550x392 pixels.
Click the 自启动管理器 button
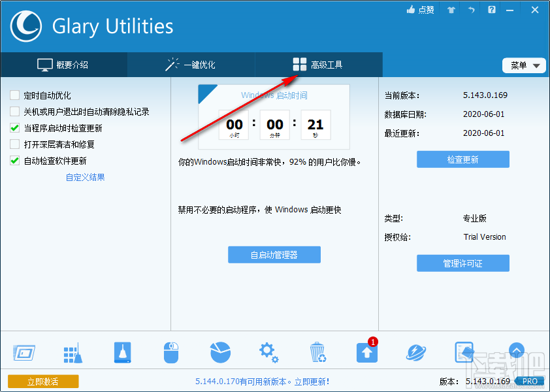tap(274, 255)
